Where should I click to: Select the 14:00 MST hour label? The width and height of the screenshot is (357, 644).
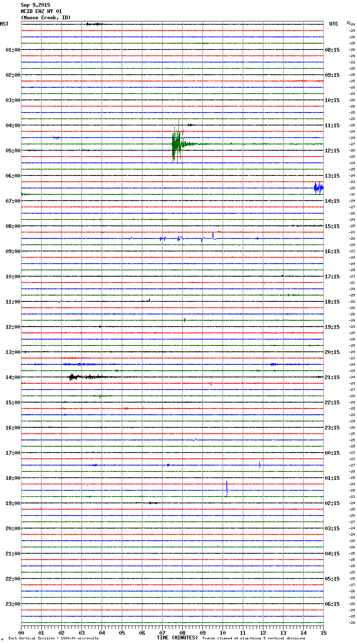tap(13, 377)
